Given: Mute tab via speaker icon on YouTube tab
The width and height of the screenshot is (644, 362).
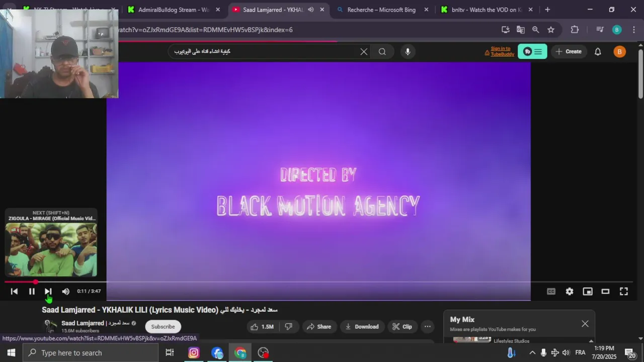Looking at the screenshot, I should click(310, 10).
